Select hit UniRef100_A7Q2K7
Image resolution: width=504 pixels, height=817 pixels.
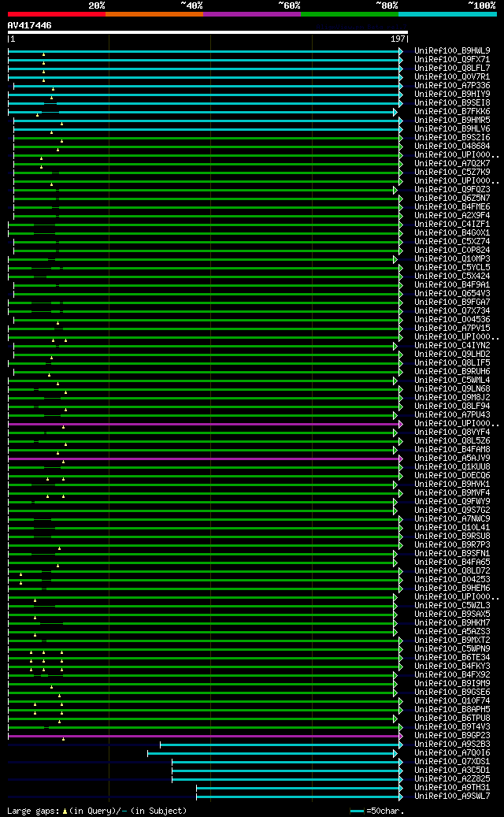[452, 164]
